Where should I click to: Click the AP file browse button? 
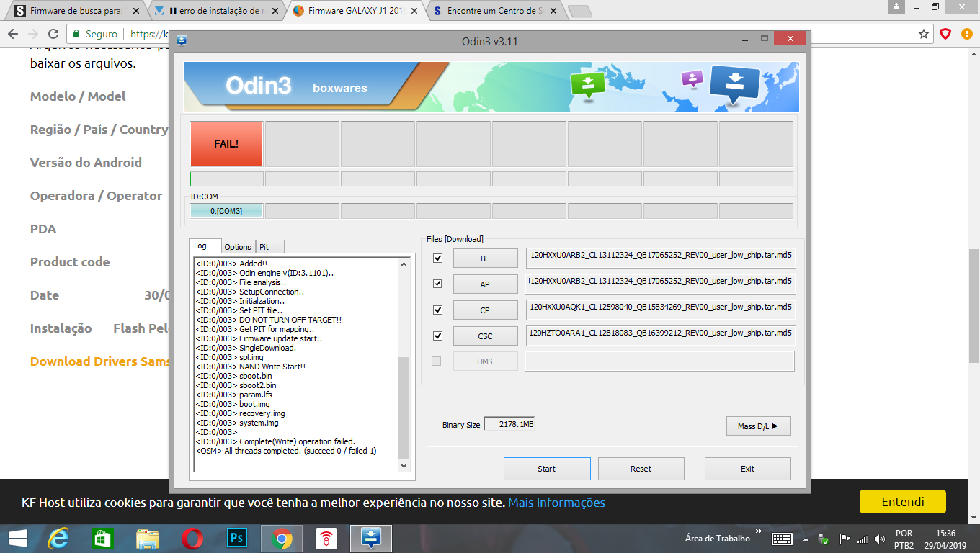coord(485,284)
